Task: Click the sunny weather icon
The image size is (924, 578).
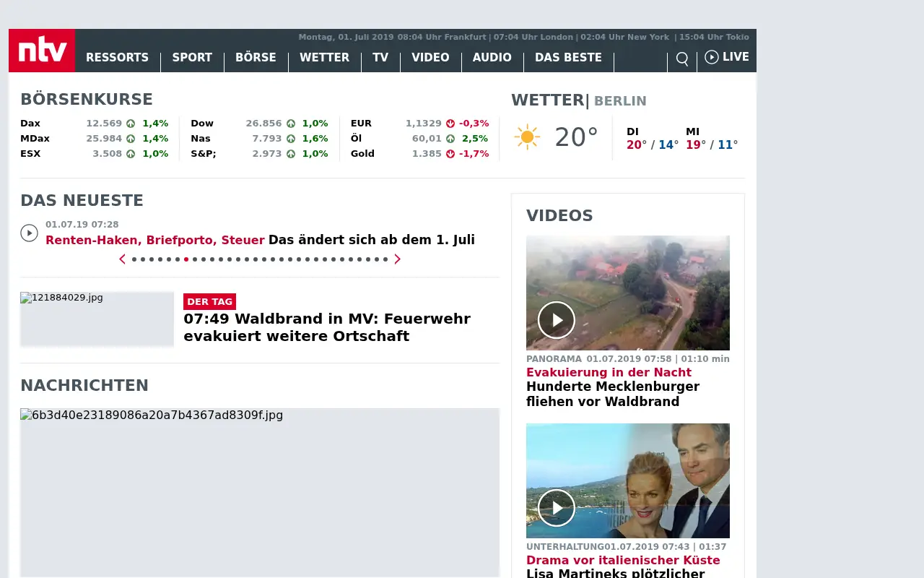Action: [527, 137]
